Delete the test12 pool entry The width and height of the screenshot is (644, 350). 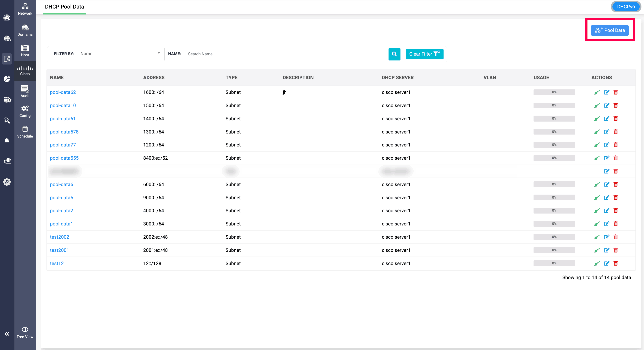tap(615, 263)
